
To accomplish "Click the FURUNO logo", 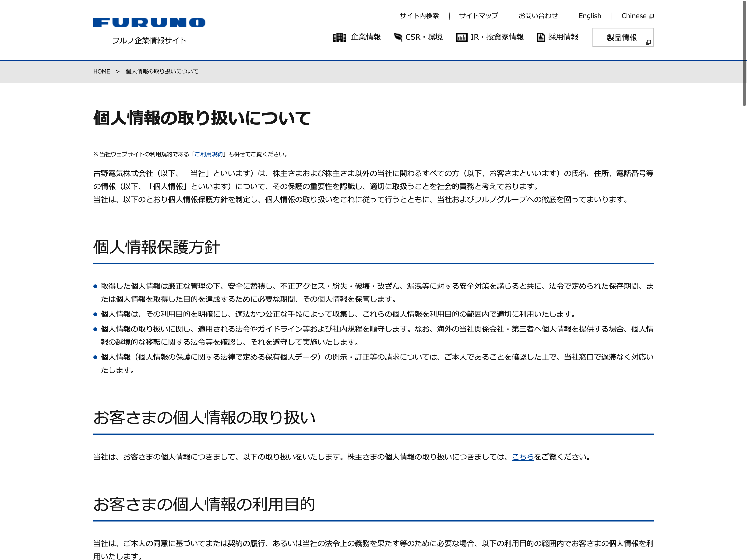I will point(149,23).
